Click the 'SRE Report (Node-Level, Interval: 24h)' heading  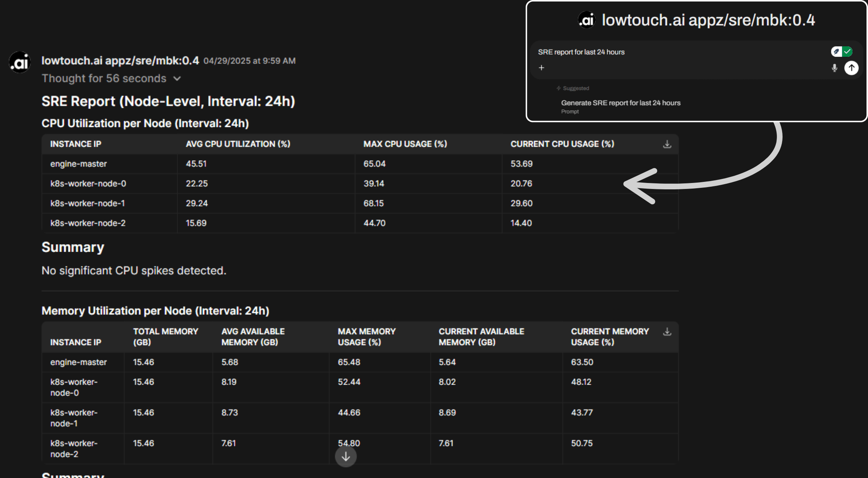168,102
